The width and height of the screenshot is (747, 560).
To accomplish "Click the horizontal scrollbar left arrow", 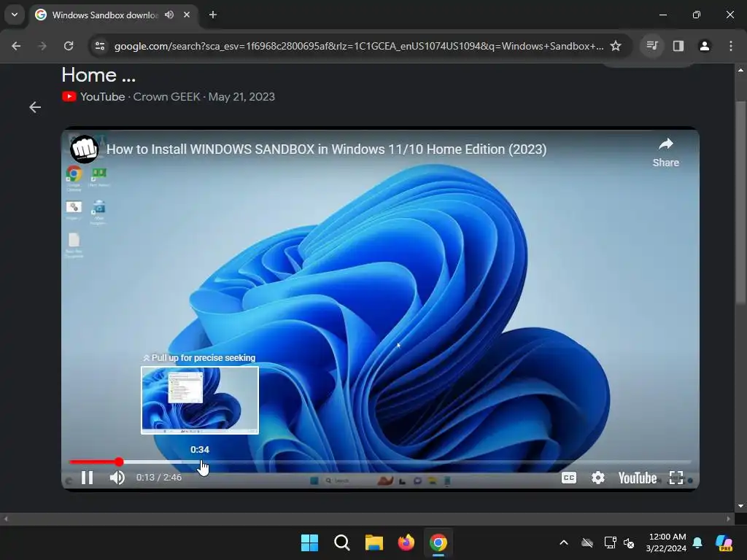I will (6, 518).
